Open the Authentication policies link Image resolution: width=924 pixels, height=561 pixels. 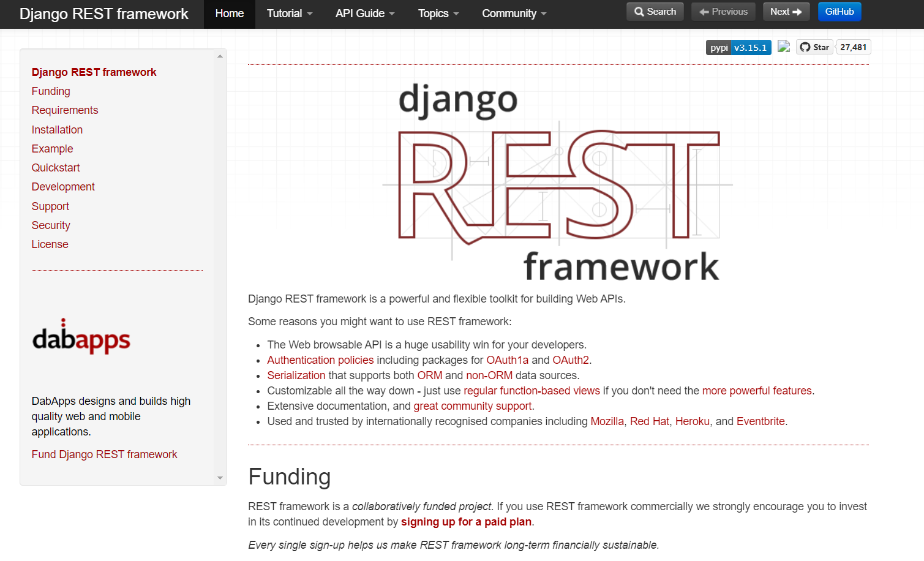click(x=320, y=360)
